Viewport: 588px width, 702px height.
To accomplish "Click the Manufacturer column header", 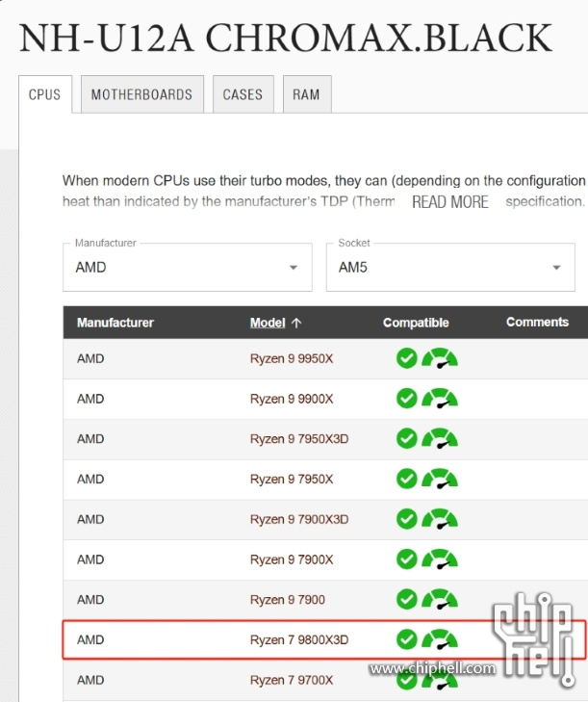I will pyautogui.click(x=115, y=323).
